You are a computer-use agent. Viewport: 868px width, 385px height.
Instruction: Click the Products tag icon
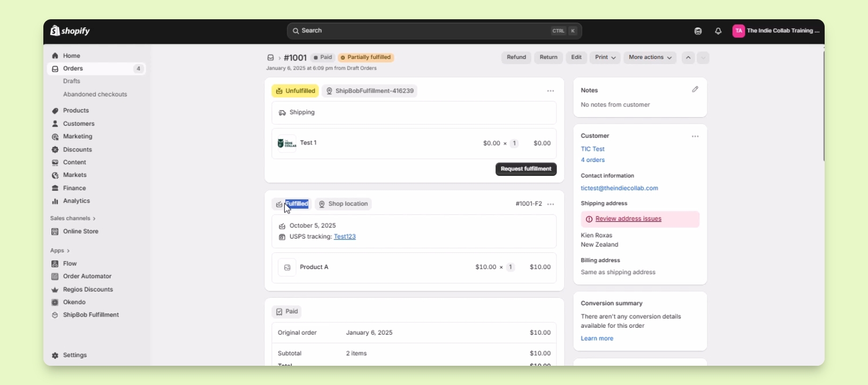coord(55,111)
